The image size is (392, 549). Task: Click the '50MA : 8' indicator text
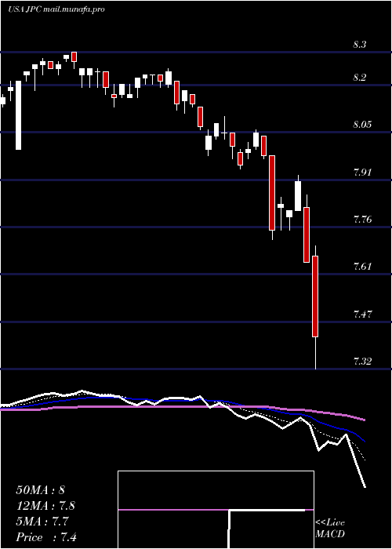click(x=40, y=490)
